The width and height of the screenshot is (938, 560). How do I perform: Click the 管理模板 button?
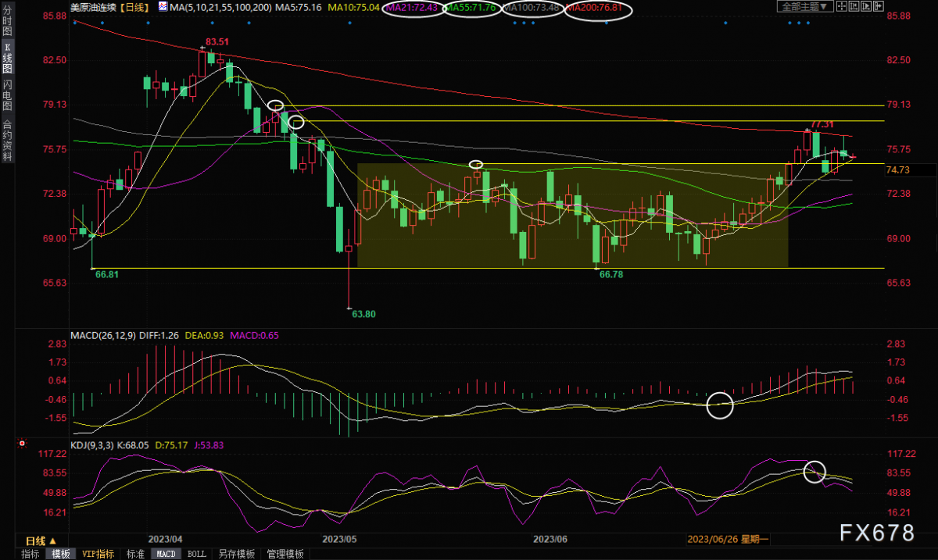coord(285,554)
